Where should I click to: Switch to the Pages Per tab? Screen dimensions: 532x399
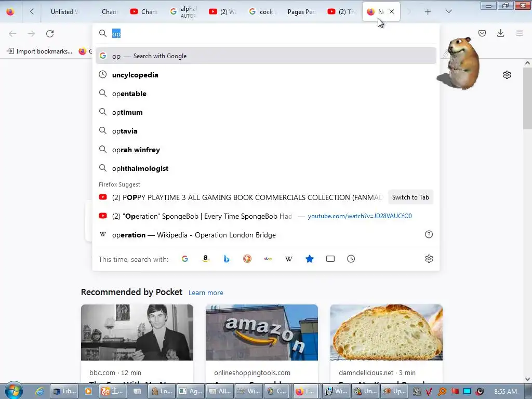click(x=301, y=12)
